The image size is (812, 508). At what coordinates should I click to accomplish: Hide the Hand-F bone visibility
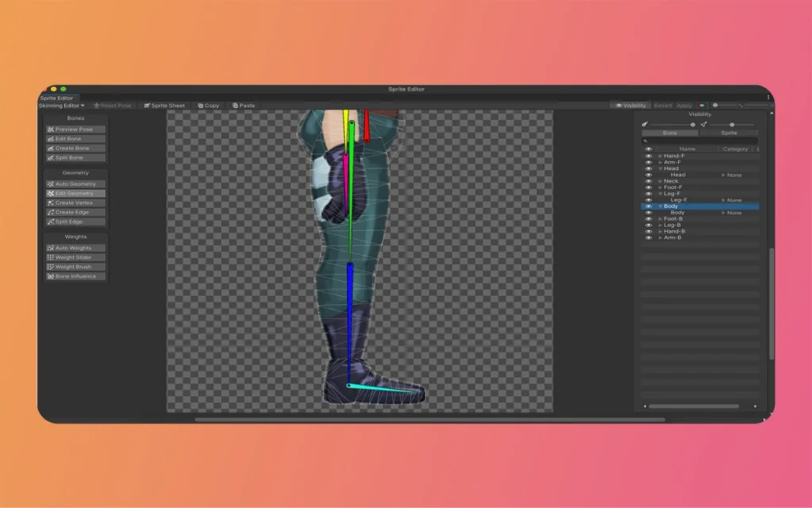tap(649, 156)
